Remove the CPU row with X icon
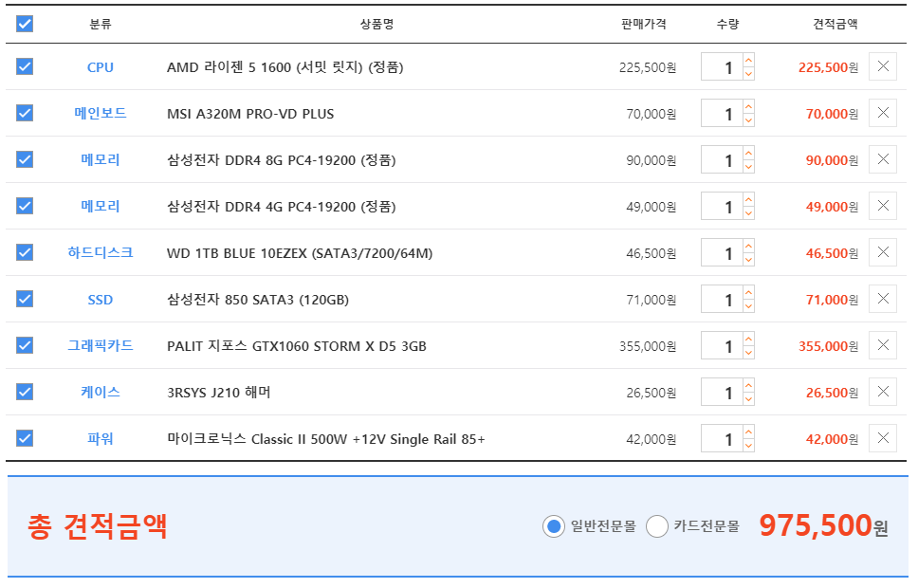 883,66
